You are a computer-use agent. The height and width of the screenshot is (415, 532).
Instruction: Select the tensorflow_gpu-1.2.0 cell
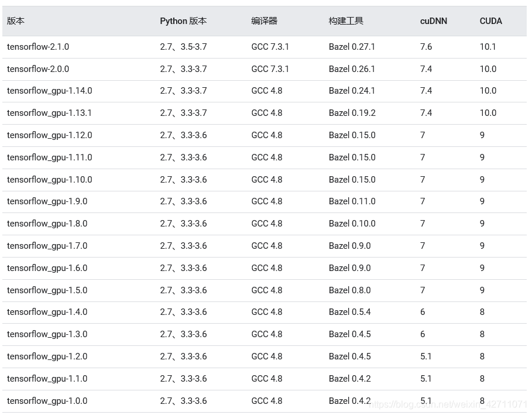[47, 356]
